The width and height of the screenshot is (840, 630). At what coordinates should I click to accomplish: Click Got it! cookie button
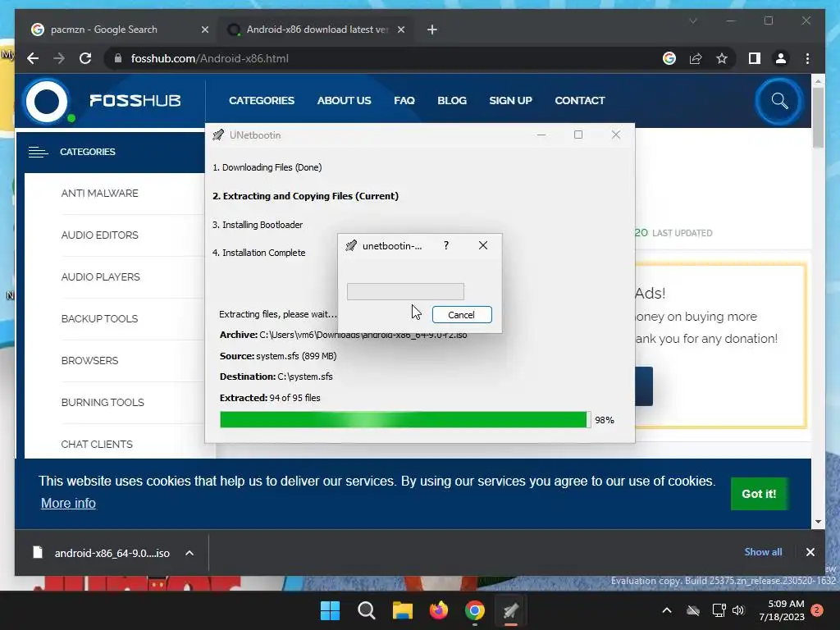(759, 494)
